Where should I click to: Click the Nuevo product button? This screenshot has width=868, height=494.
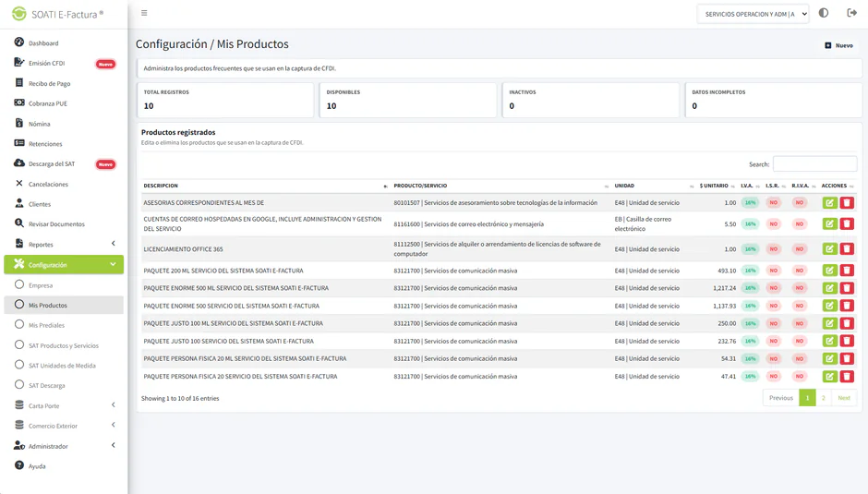click(838, 45)
